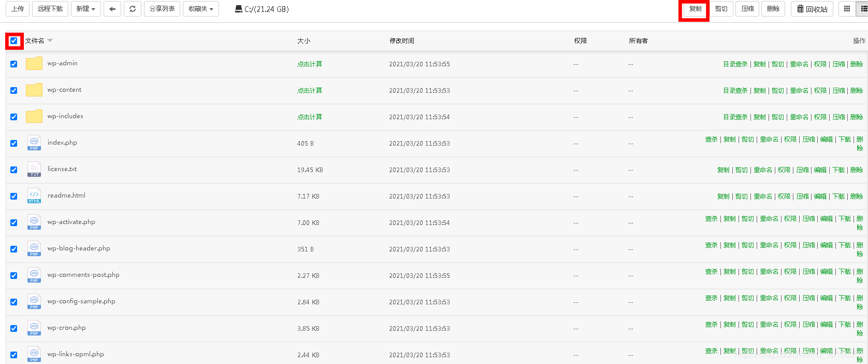Click the wp-config-sample.php file name

(81, 301)
